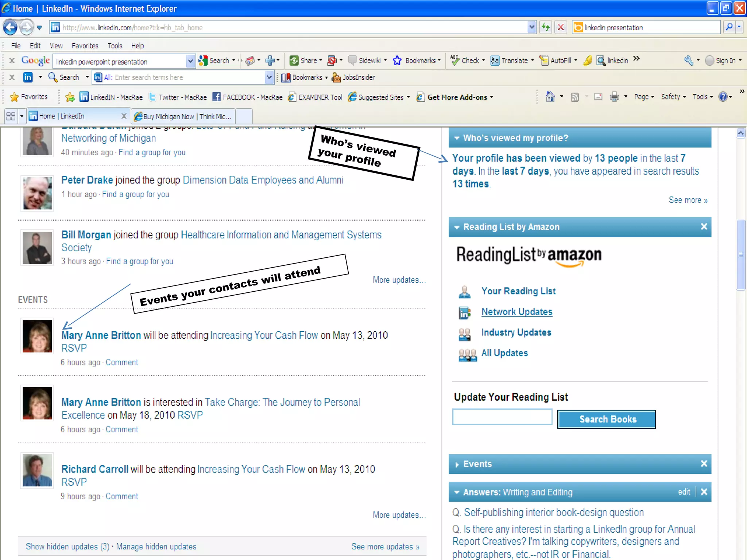Open the Network Updates link
This screenshot has height=560, width=747.
(x=516, y=312)
